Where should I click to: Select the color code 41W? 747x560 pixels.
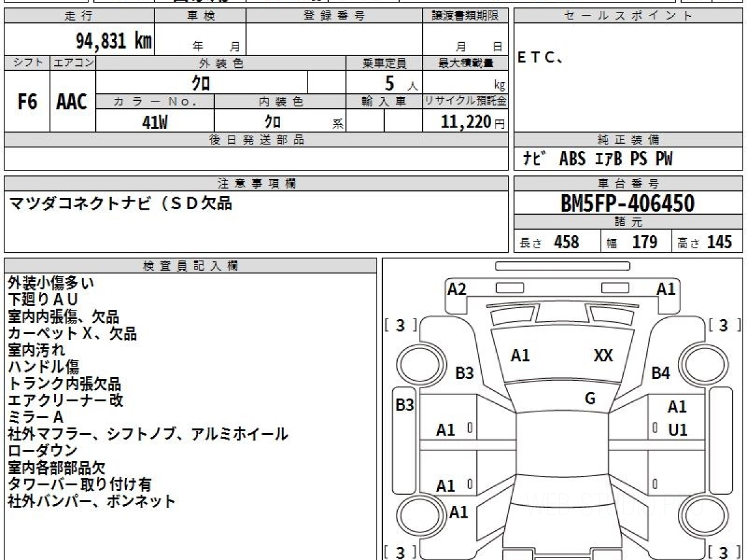pyautogui.click(x=155, y=122)
